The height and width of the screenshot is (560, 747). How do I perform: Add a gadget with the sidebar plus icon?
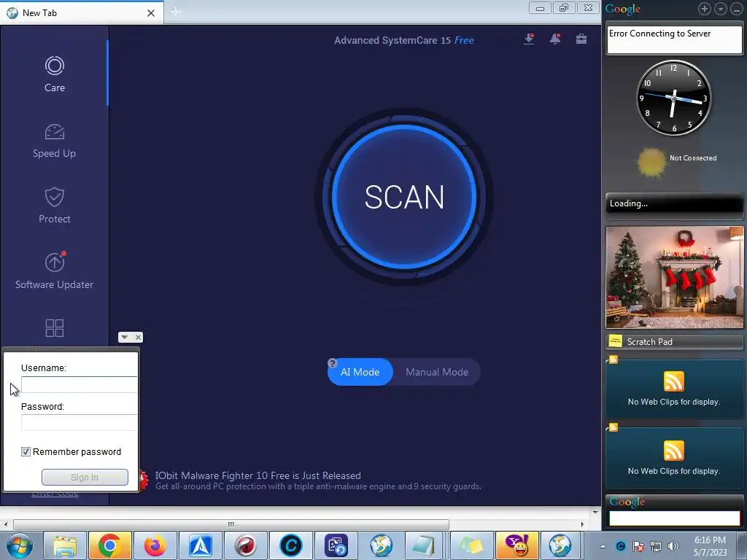tap(705, 9)
